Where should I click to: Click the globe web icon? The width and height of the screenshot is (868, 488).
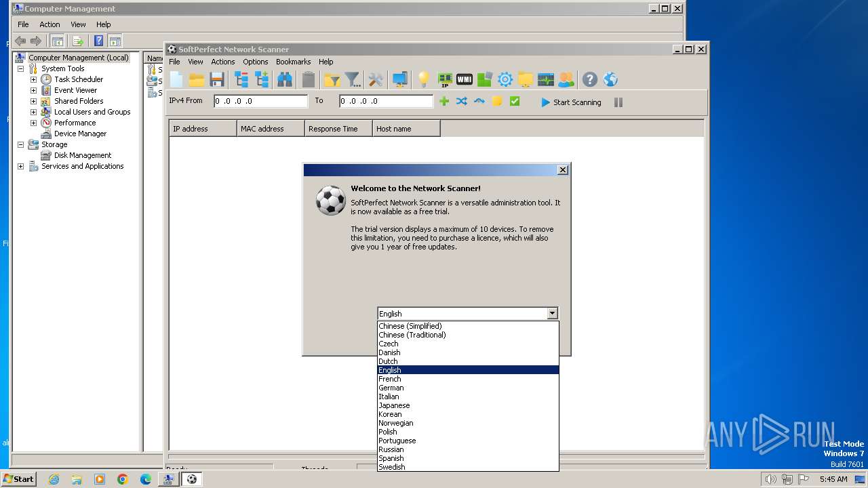610,80
